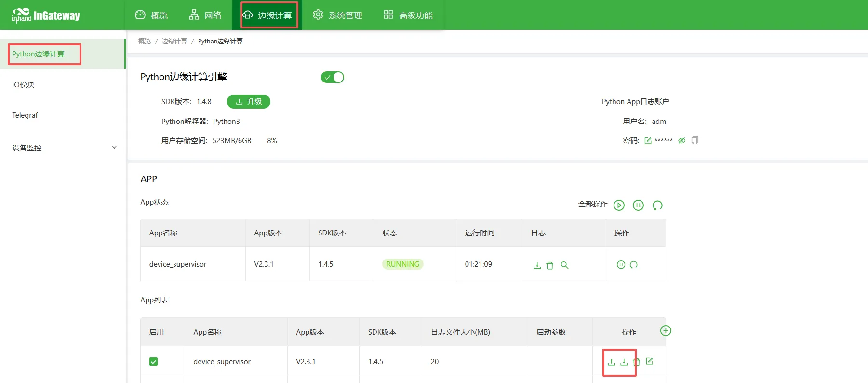
Task: Restart the running device_supervisor app
Action: point(634,264)
